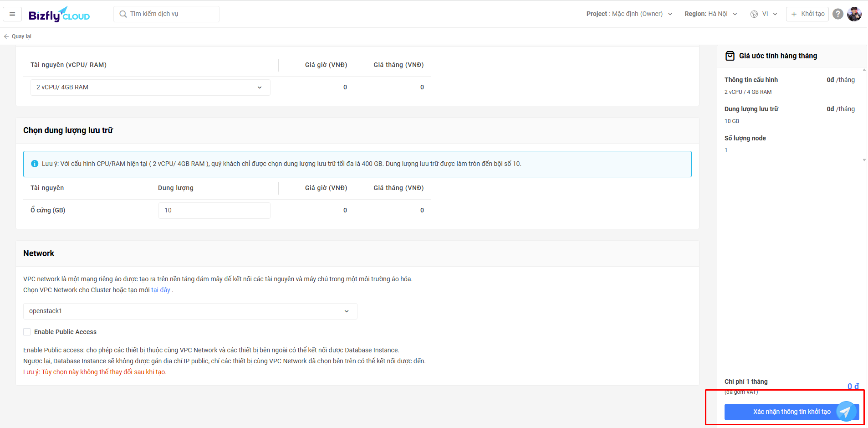The height and width of the screenshot is (428, 868).
Task: Expand the 2 vCPU/ 4GB RAM dropdown
Action: point(150,88)
